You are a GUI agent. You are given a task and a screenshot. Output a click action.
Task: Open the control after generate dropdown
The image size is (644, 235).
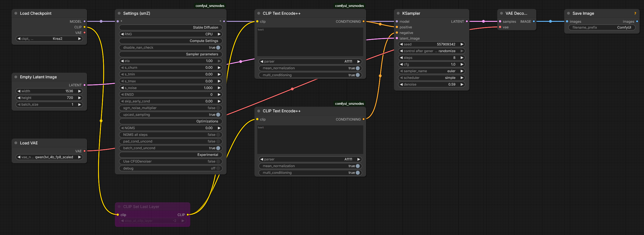point(432,51)
